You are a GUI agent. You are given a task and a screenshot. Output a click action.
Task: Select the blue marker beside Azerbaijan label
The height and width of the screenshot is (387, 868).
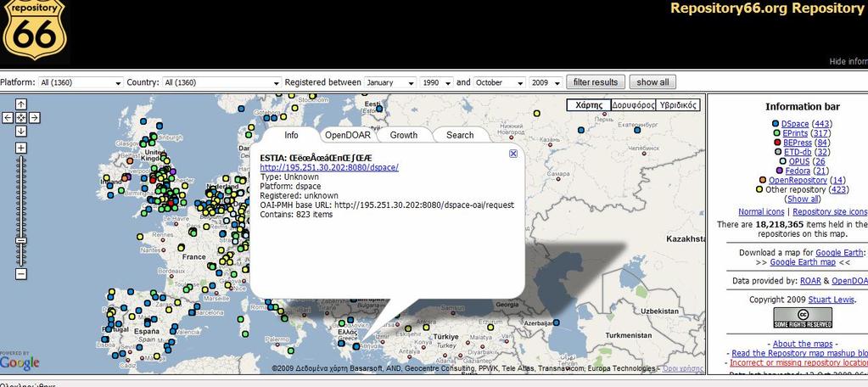[x=556, y=322]
